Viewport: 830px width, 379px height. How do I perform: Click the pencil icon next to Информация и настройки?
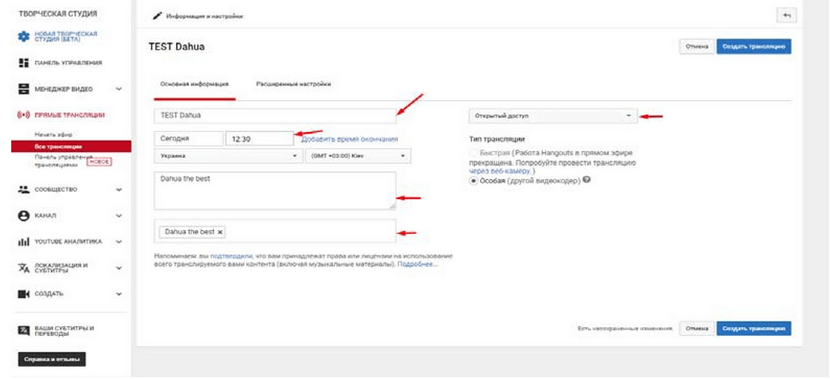coord(157,16)
